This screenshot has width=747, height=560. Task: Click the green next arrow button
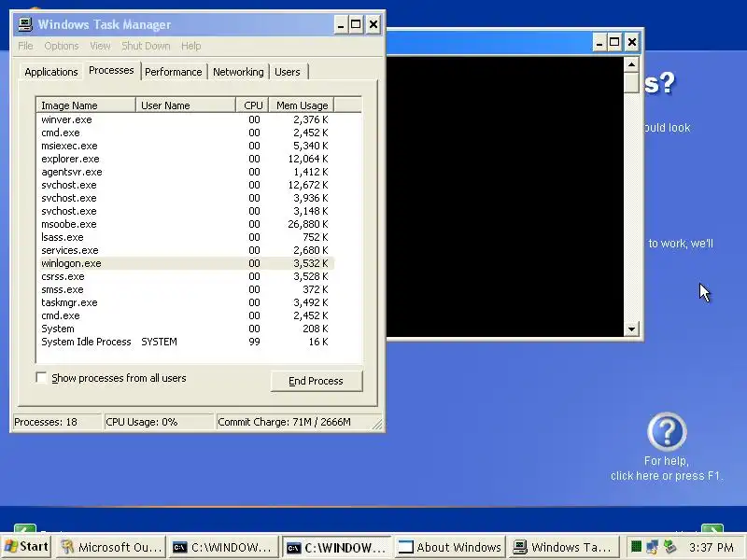712,529
